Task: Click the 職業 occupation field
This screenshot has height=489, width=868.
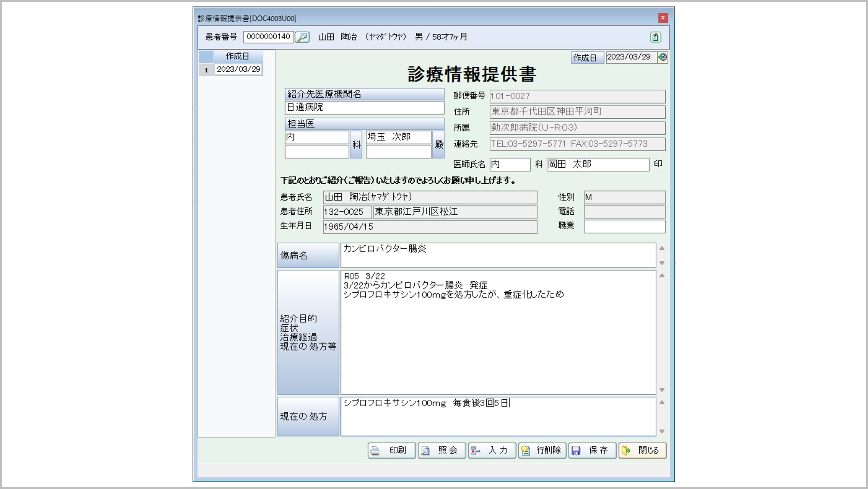Action: pyautogui.click(x=624, y=227)
